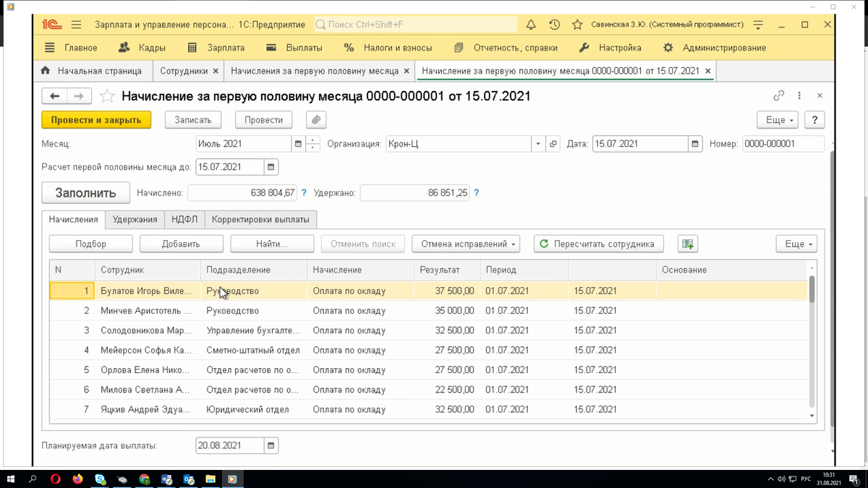Open the Отчетность, справки section
Screen dimensions: 868x488
(x=506, y=48)
